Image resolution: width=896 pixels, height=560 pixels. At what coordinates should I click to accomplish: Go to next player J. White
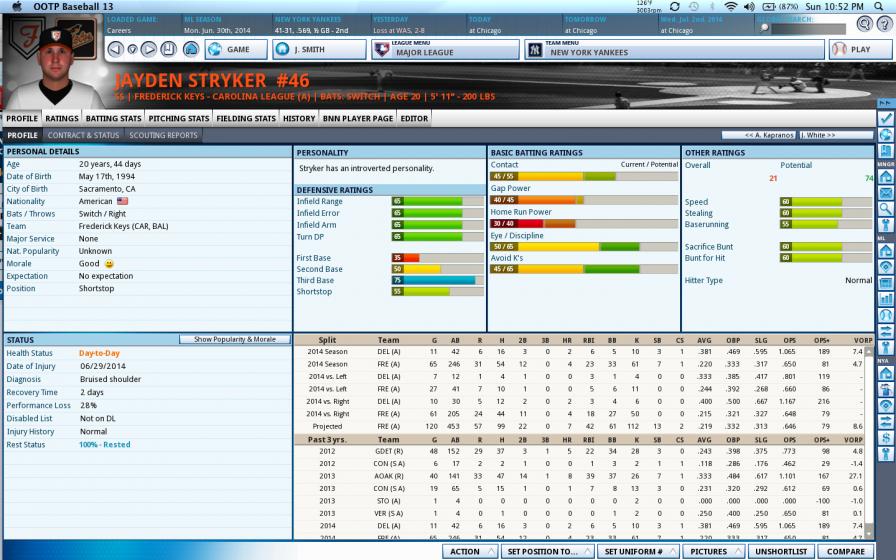pyautogui.click(x=835, y=135)
